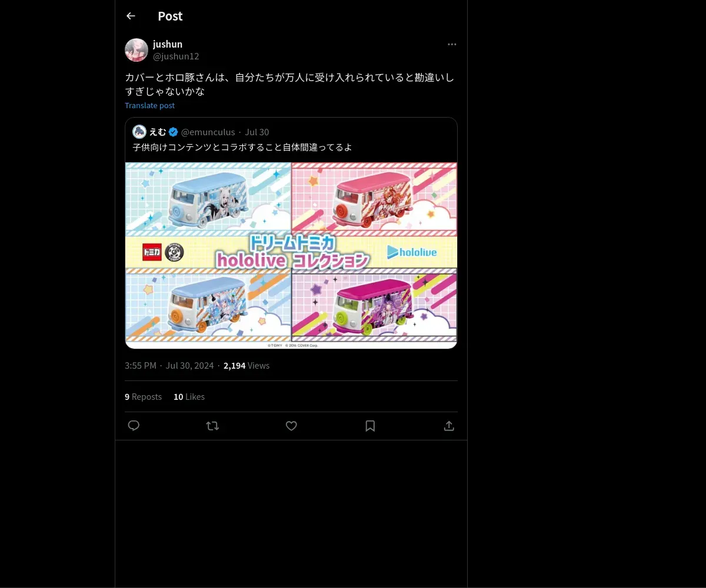Repost using the retweet arrows icon
Viewport: 706px width, 588px height.
pyautogui.click(x=212, y=426)
